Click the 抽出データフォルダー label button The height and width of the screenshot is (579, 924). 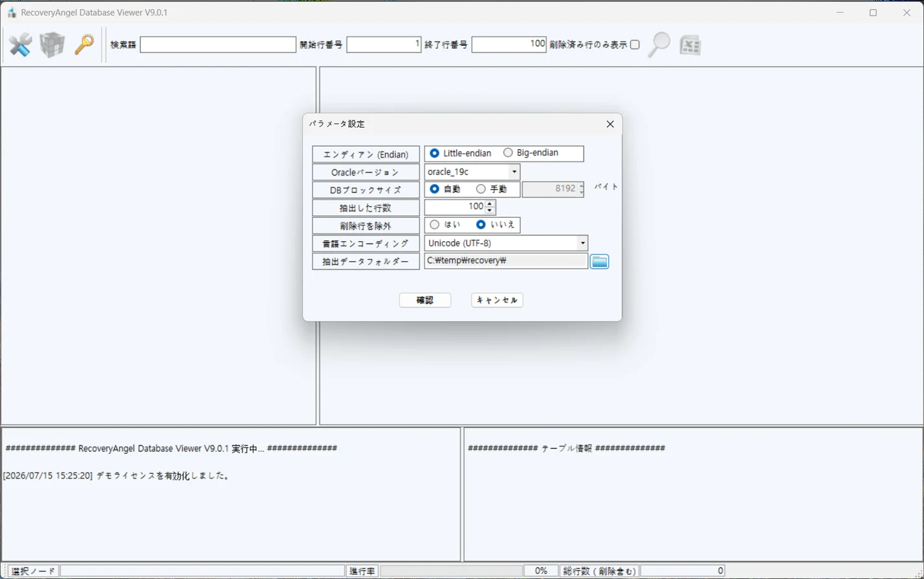[366, 261]
